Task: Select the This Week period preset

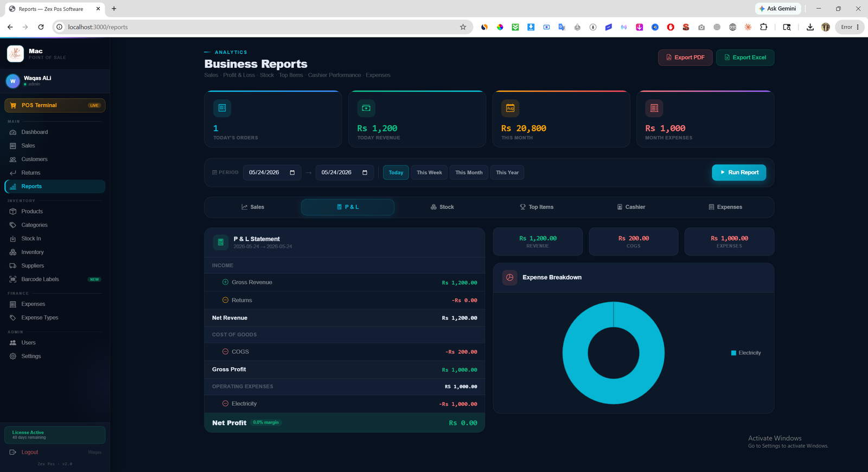Action: [429, 173]
